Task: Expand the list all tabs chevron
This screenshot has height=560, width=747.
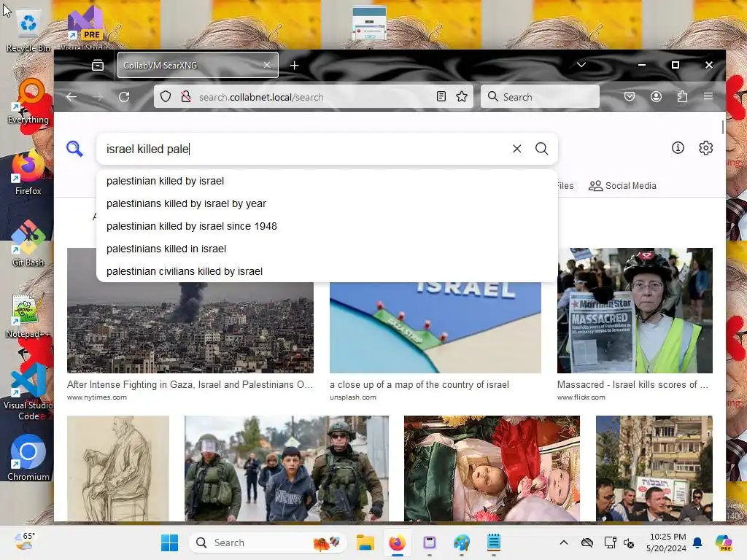Action: pyautogui.click(x=581, y=65)
